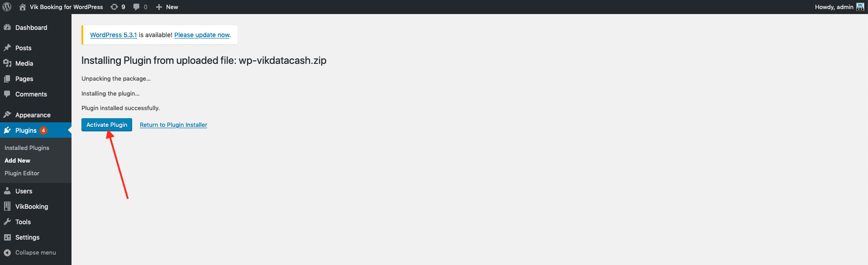Screen dimensions: 868x265
Task: Click the WordPress logo icon
Action: point(7,7)
